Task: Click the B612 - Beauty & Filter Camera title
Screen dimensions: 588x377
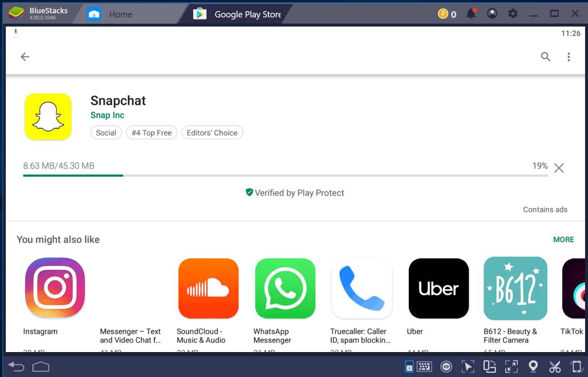Action: [510, 336]
